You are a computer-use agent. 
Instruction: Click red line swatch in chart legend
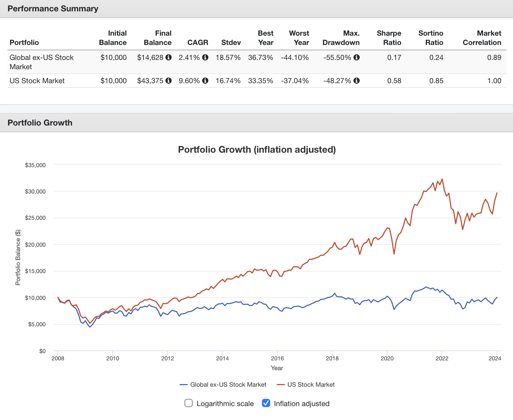click(281, 385)
